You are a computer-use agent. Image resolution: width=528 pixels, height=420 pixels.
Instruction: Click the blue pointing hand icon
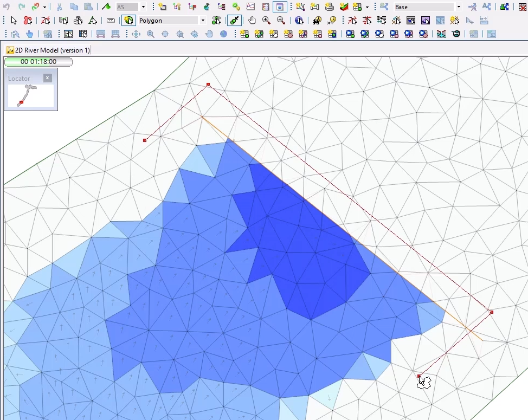(30, 34)
